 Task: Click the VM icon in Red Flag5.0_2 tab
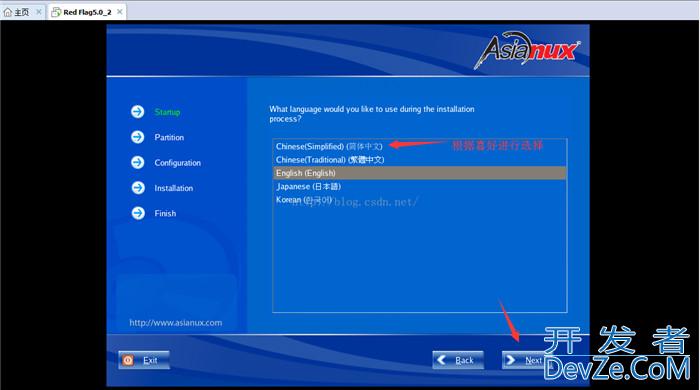(x=56, y=12)
